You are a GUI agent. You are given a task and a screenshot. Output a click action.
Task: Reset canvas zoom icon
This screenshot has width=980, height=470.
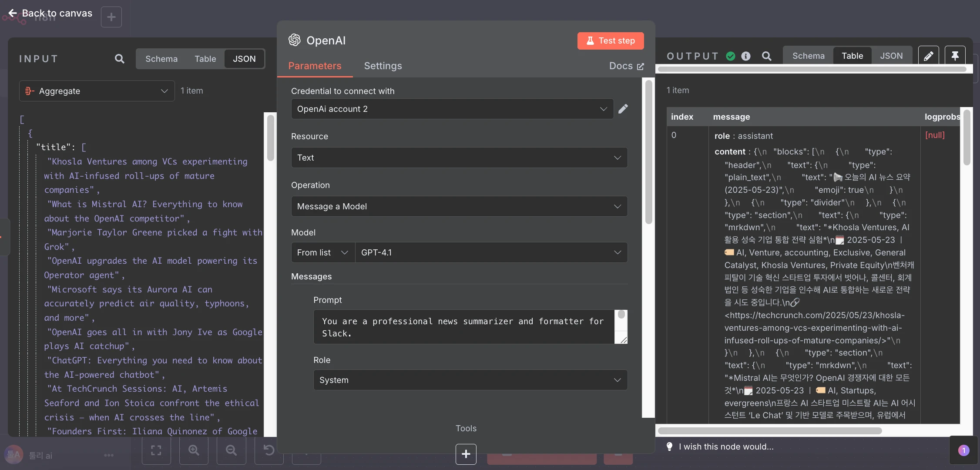tap(269, 450)
